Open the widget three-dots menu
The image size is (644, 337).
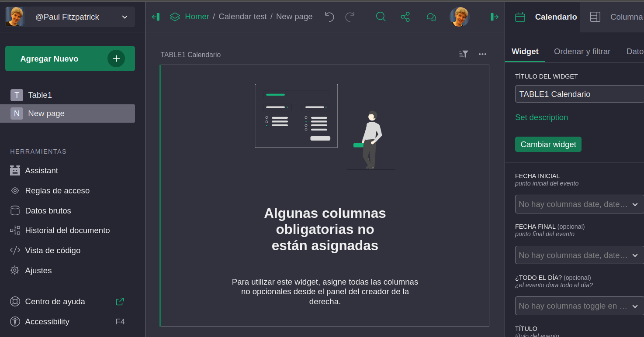pos(482,54)
